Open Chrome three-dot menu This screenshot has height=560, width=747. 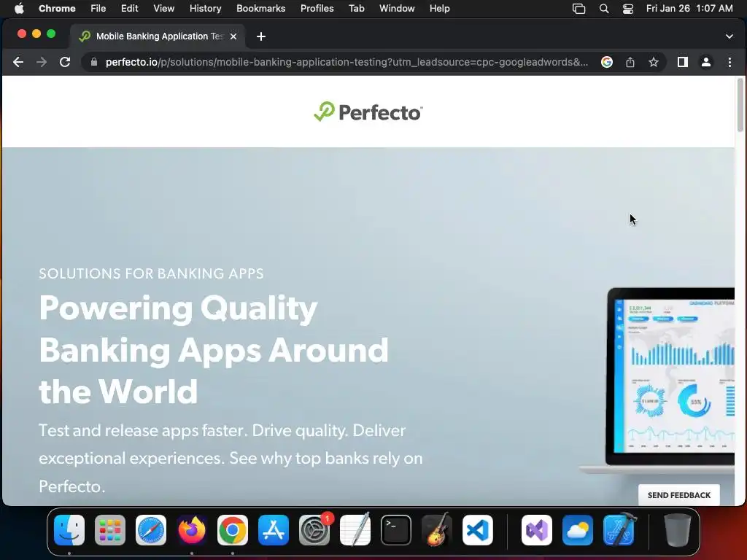coord(729,62)
